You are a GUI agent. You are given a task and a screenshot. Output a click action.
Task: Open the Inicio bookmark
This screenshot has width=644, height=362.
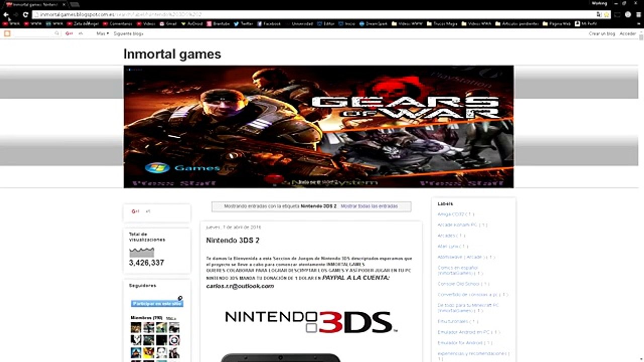coord(347,24)
